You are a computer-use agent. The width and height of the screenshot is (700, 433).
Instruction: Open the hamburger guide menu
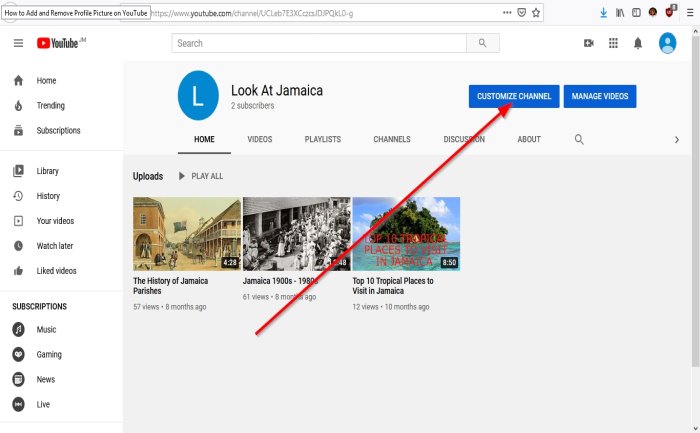pos(18,43)
